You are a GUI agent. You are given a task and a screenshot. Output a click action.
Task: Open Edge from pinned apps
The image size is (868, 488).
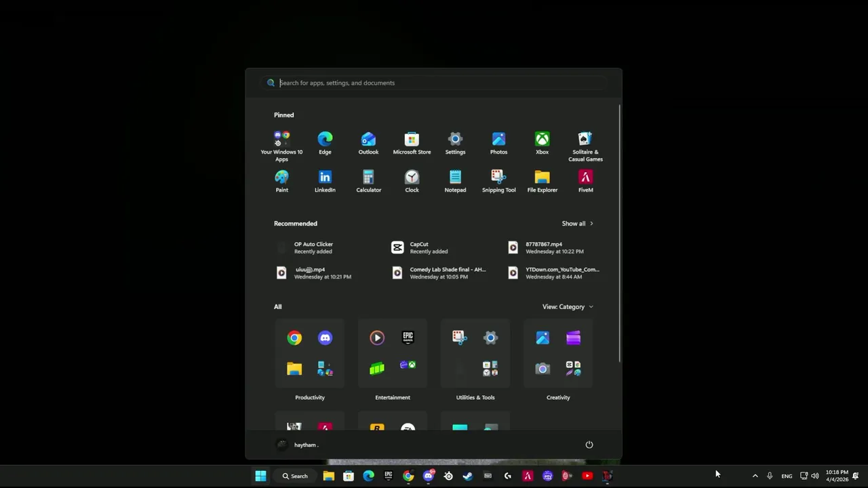(325, 143)
